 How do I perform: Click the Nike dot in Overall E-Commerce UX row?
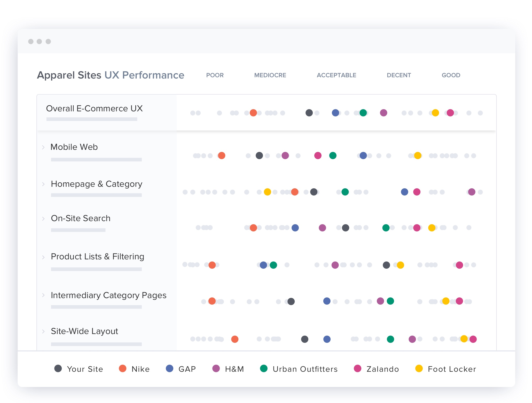point(253,113)
